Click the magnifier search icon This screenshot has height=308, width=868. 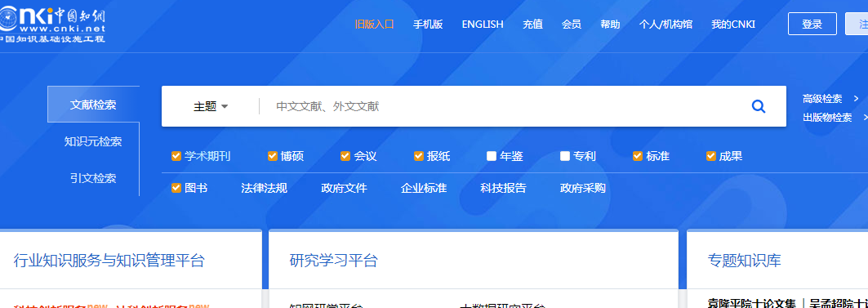click(759, 106)
